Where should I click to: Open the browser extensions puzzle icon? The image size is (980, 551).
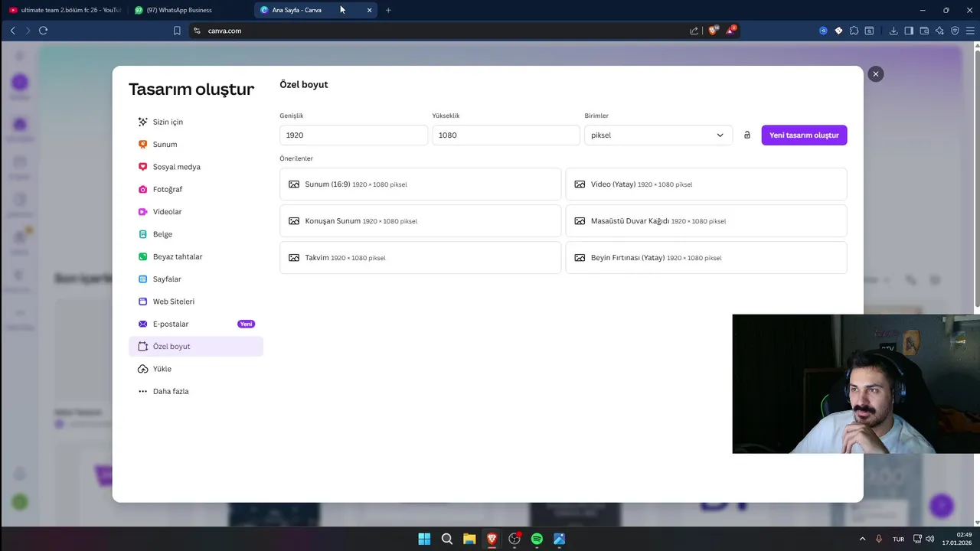tap(854, 31)
